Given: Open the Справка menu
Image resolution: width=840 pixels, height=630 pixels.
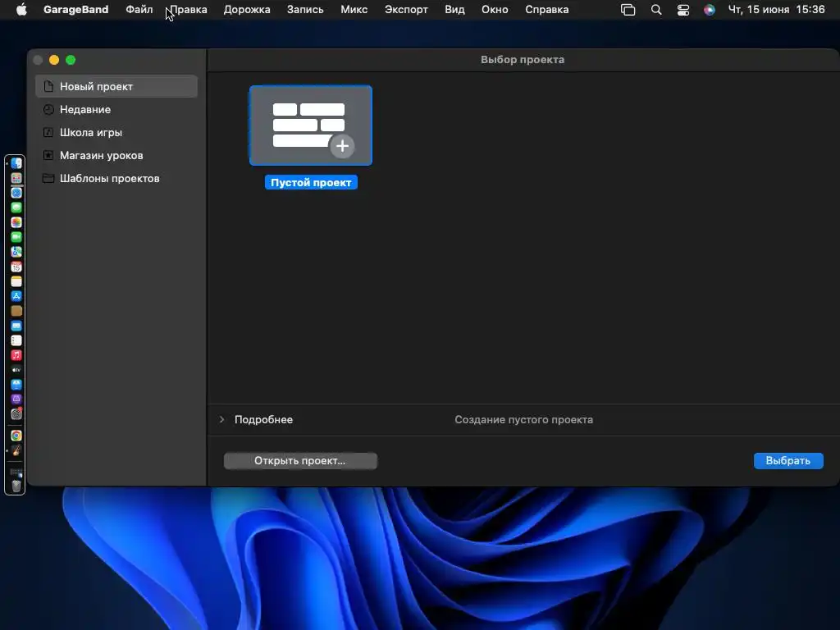Looking at the screenshot, I should (547, 10).
